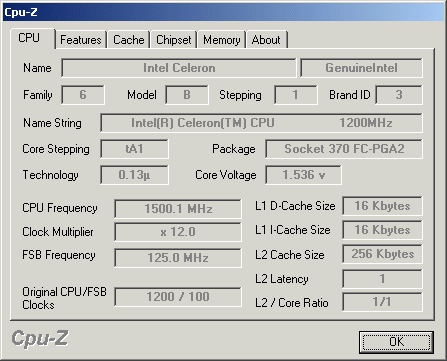447x361 pixels.
Task: Select the Family value 6
Action: click(x=83, y=95)
